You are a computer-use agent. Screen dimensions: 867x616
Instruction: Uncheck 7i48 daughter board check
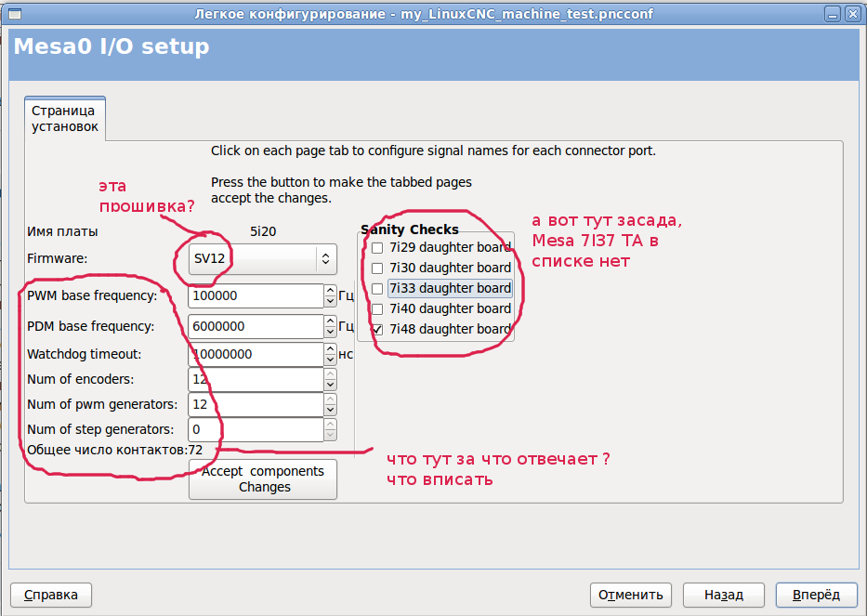[377, 330]
